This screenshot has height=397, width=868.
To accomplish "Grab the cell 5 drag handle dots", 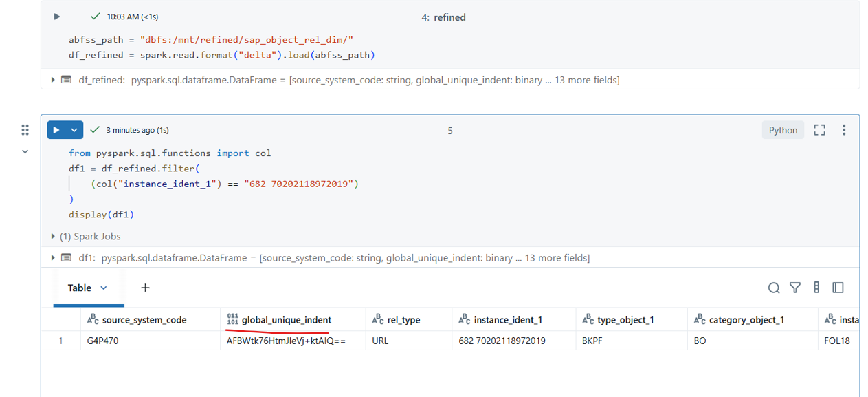I will [25, 130].
